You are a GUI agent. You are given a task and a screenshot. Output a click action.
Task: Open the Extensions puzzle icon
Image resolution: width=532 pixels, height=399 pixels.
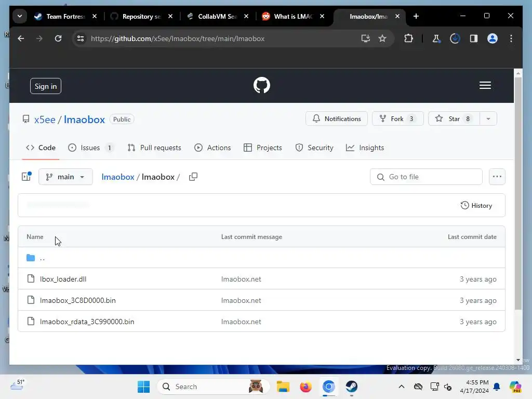408,38
